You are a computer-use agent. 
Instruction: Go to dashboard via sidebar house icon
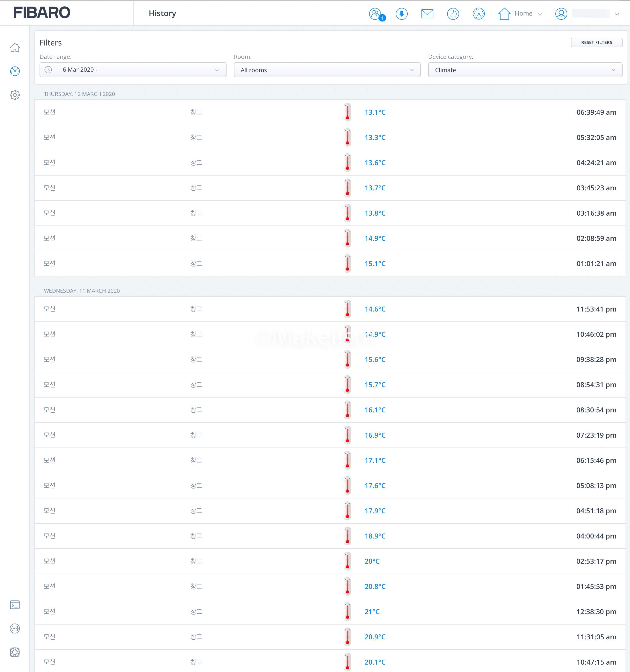click(x=15, y=48)
